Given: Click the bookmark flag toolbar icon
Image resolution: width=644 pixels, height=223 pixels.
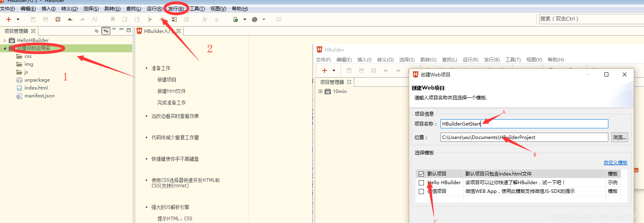Looking at the screenshot, I should (113, 19).
